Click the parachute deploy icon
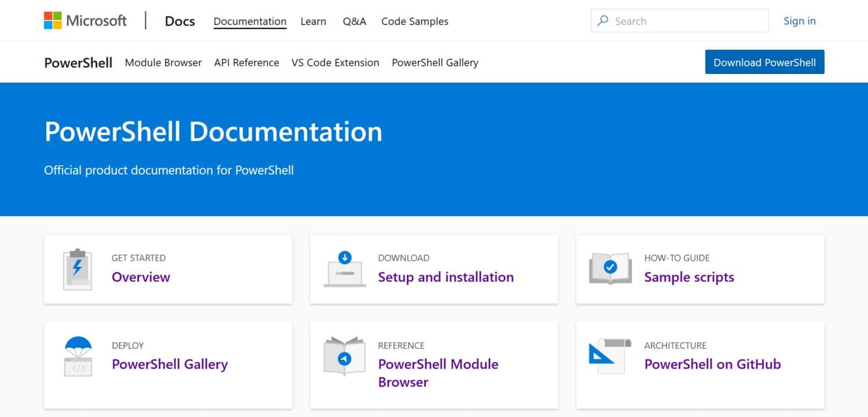Viewport: 868px width, 417px height. pos(78,356)
